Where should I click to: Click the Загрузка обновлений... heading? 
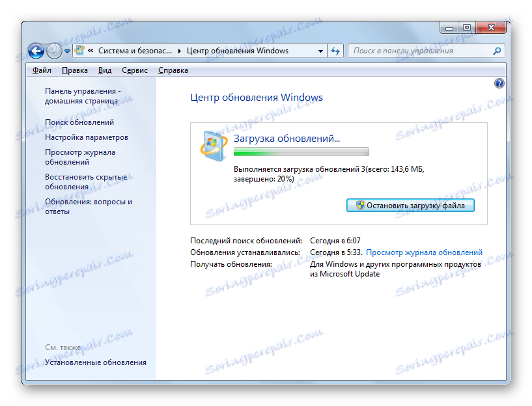coord(287,139)
